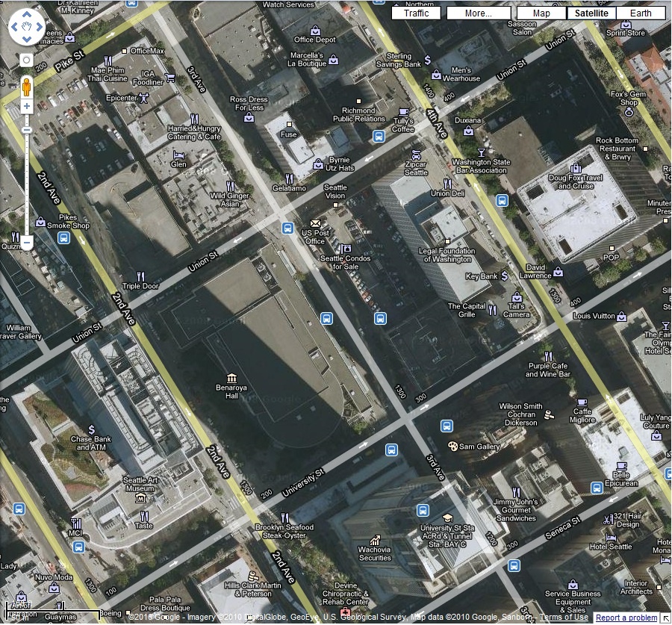
Task: Click 321 Hair Design scissors icon
Action: pos(608,520)
